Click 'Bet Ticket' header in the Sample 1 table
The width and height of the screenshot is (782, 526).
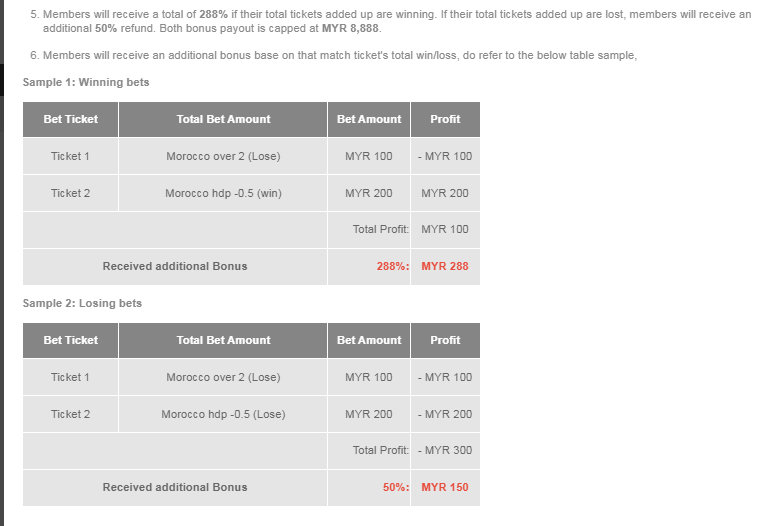[71, 119]
